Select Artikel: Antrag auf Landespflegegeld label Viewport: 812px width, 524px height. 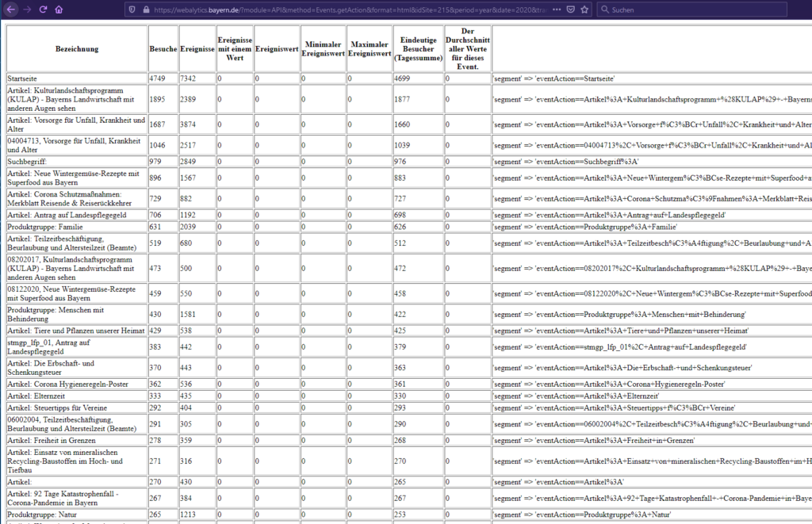click(67, 215)
